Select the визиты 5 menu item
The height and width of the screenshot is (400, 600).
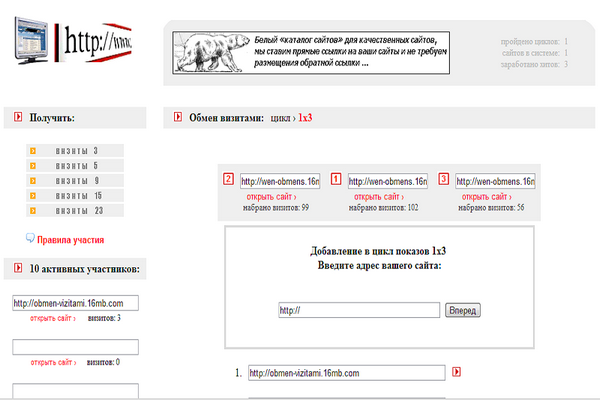[75, 166]
